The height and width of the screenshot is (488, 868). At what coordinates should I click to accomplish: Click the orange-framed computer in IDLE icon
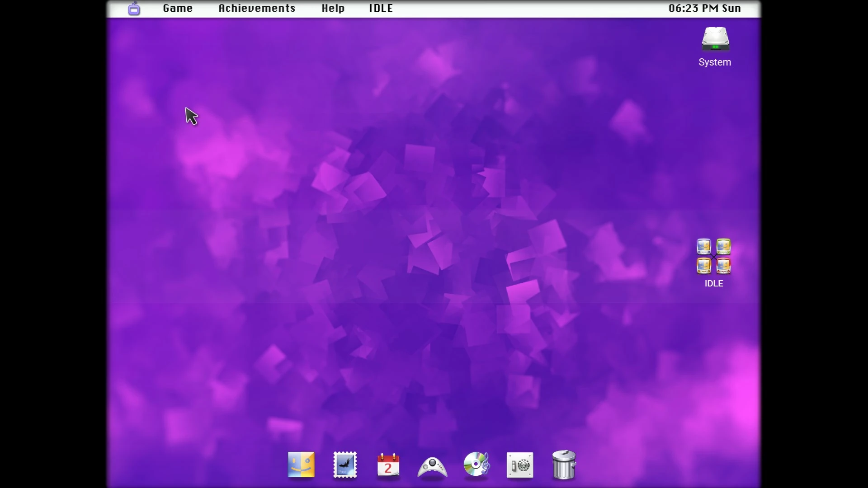tap(704, 266)
